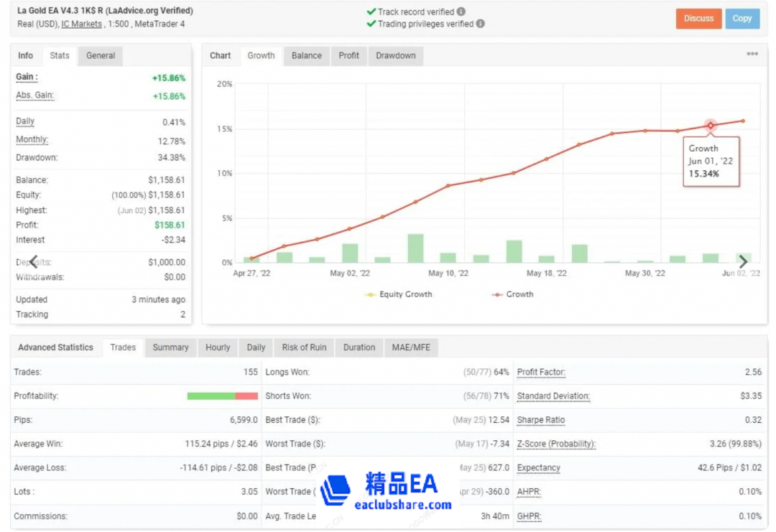Image resolution: width=776 pixels, height=532 pixels.
Task: Open the Risk of Ruin statistics tab
Action: click(304, 347)
